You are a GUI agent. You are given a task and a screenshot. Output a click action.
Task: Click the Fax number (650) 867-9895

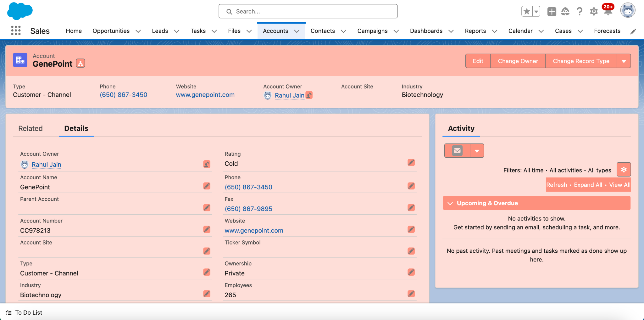(x=248, y=209)
